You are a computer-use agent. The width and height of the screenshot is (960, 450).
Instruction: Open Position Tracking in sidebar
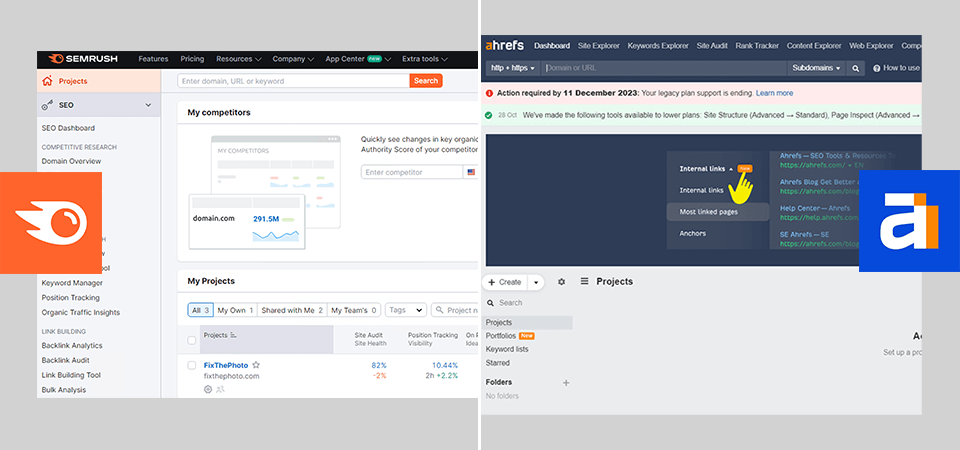pyautogui.click(x=70, y=298)
